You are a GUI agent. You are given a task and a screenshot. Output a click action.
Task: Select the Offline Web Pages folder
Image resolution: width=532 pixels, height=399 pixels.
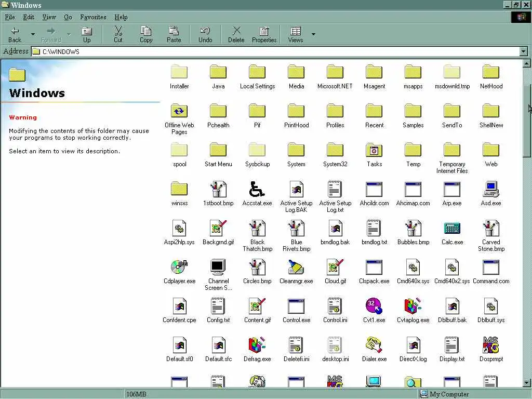point(179,111)
